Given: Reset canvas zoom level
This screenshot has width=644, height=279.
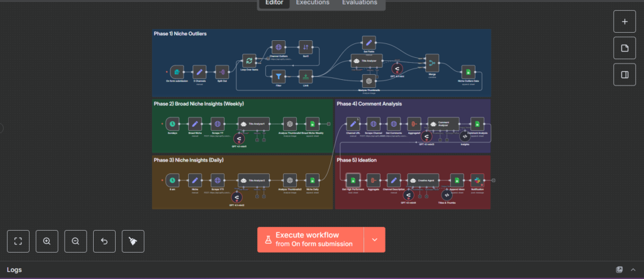Looking at the screenshot, I should (104, 241).
